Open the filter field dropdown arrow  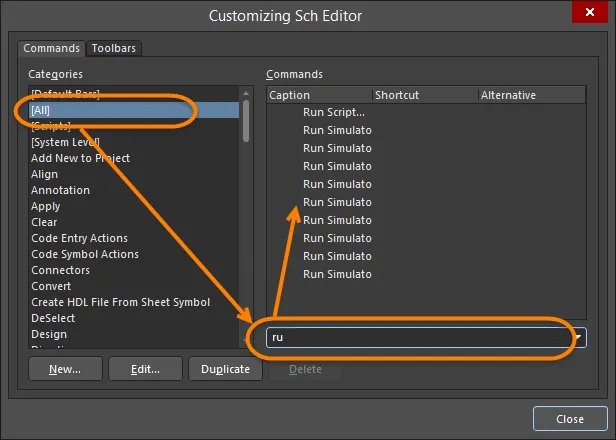578,337
